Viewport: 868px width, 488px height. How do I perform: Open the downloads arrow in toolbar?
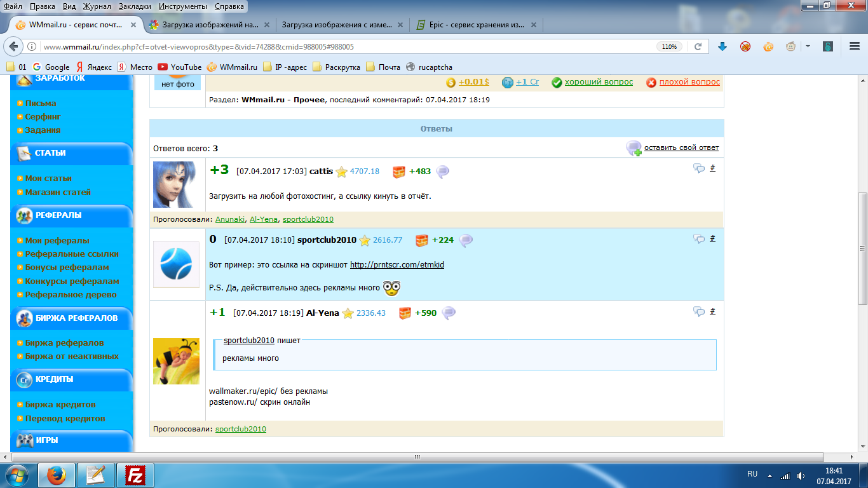coord(722,46)
